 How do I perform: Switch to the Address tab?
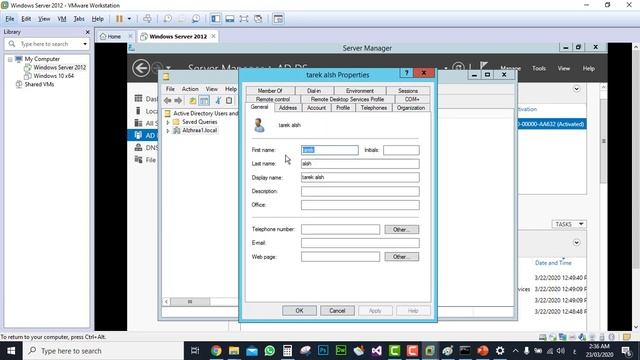(288, 108)
